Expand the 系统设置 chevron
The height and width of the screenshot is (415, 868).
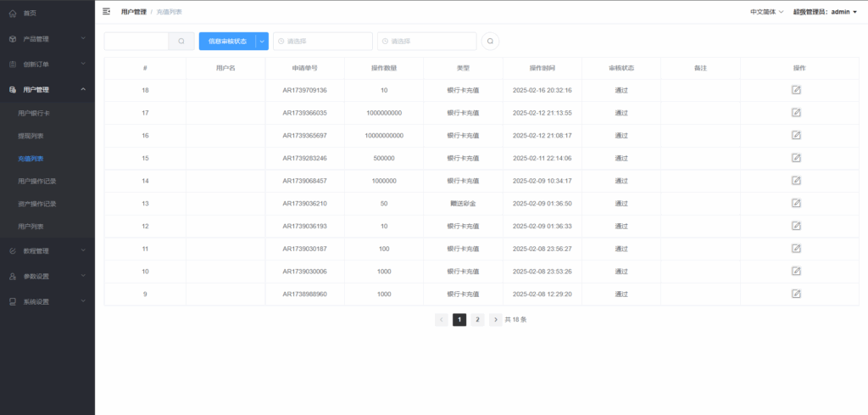coord(83,301)
